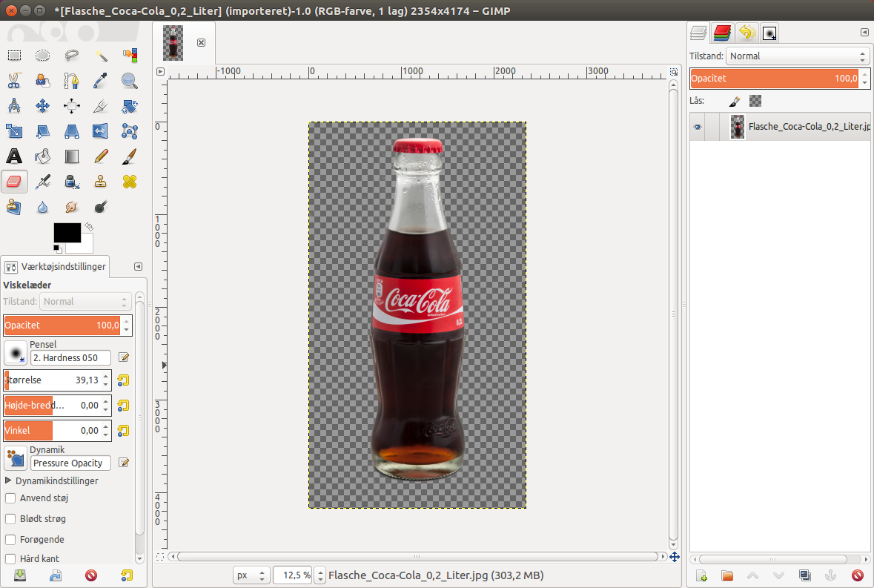The width and height of the screenshot is (874, 588).
Task: Switch to the Channels tab
Action: 722,33
